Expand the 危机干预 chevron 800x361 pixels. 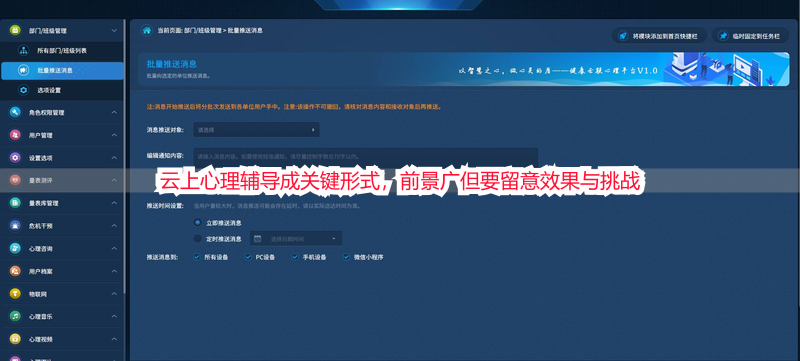114,225
